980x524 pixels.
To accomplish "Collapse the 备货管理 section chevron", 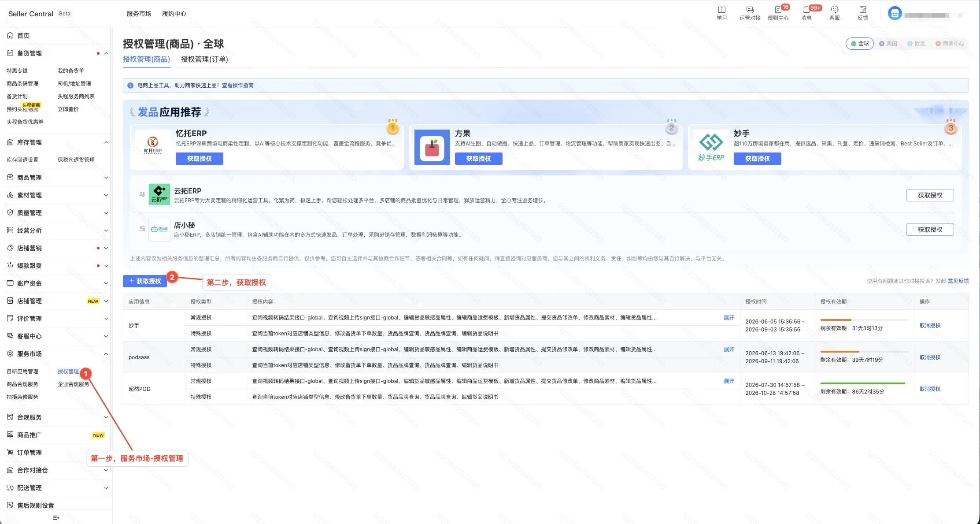I will tap(106, 53).
